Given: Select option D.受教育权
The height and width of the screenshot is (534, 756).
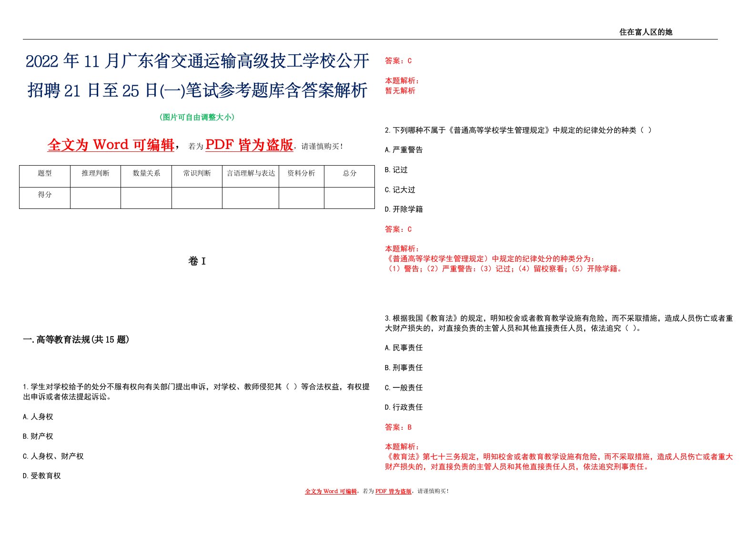Looking at the screenshot, I should (42, 475).
